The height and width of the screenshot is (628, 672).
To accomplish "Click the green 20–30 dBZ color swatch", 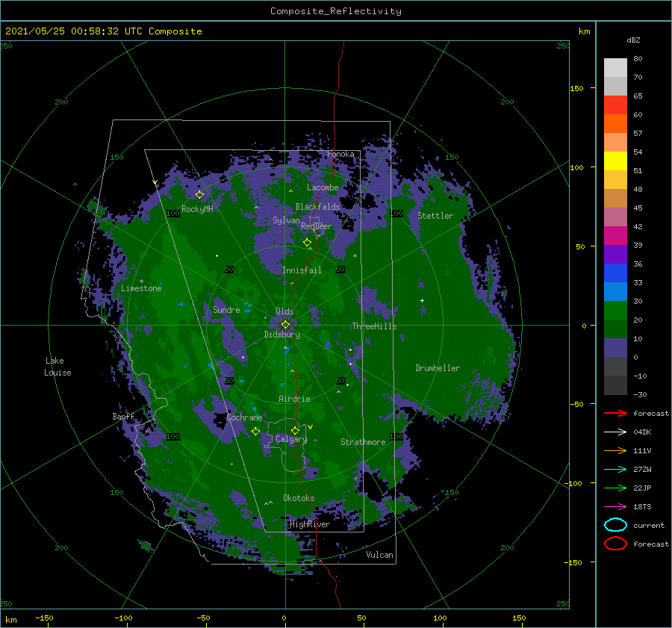I will click(x=615, y=311).
